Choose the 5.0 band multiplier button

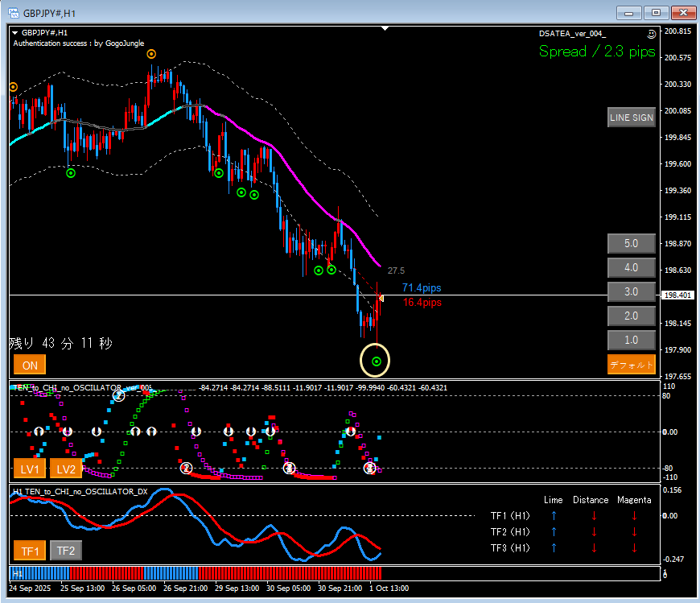(x=631, y=243)
